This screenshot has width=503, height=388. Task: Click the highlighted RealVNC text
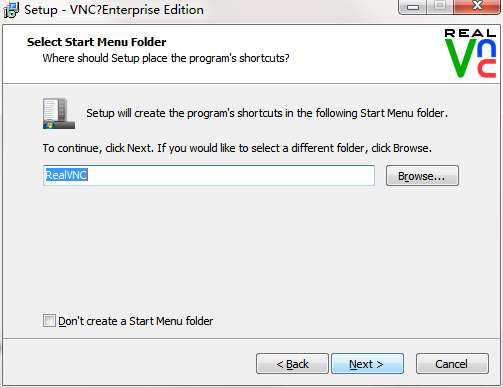point(66,175)
